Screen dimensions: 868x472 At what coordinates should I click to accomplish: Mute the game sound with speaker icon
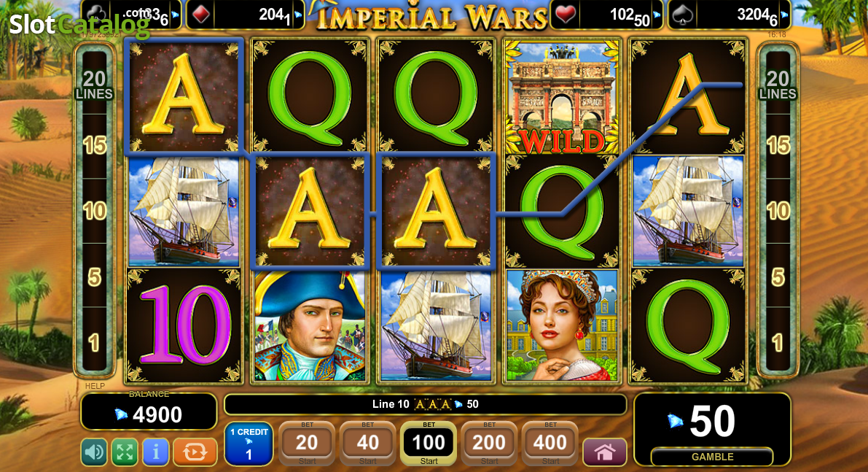point(94,452)
